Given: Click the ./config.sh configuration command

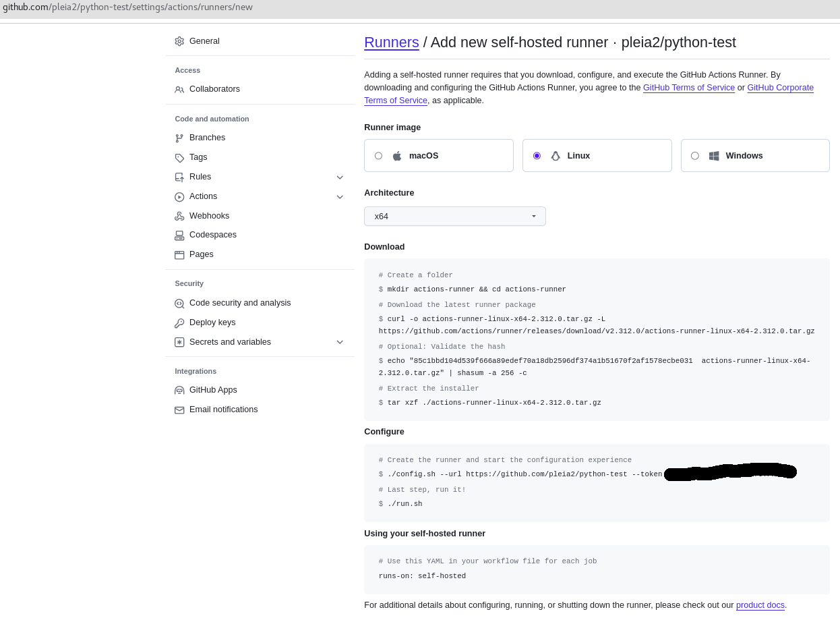Looking at the screenshot, I should click(x=524, y=474).
